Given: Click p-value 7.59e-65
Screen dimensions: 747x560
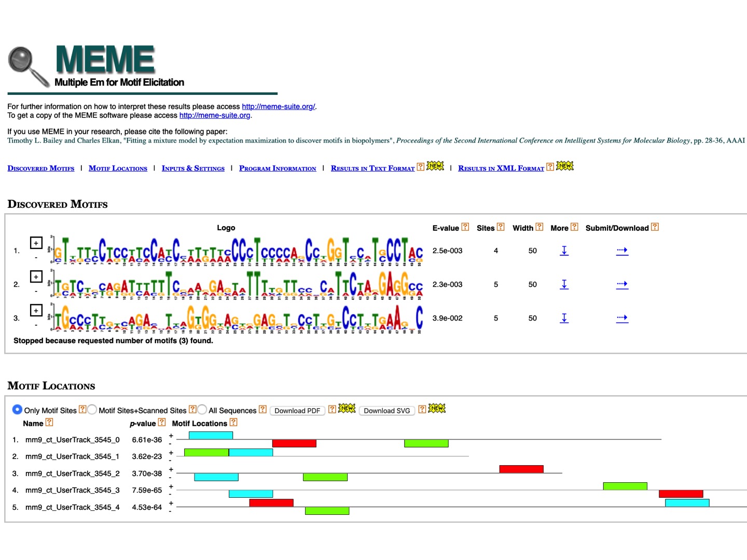Looking at the screenshot, I should 147,490.
